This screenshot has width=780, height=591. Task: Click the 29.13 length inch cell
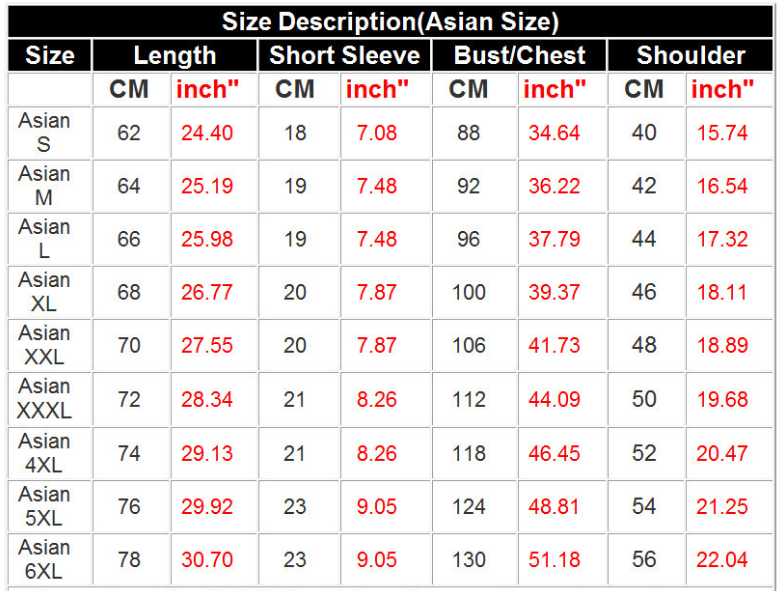coord(207,453)
